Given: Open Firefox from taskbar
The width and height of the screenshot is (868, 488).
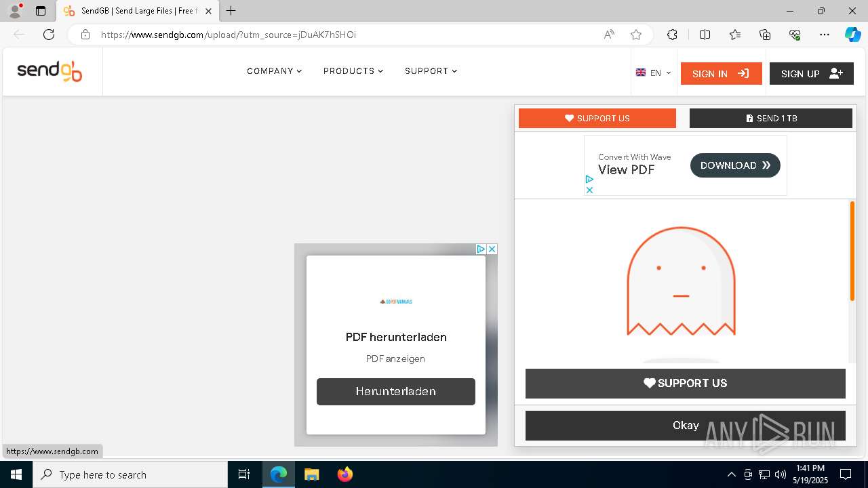Looking at the screenshot, I should tap(344, 474).
